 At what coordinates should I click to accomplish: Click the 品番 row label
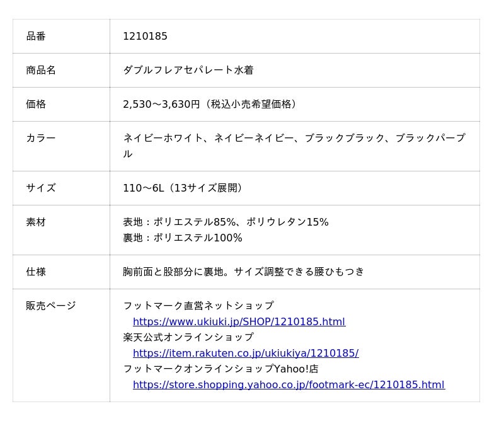pos(36,37)
